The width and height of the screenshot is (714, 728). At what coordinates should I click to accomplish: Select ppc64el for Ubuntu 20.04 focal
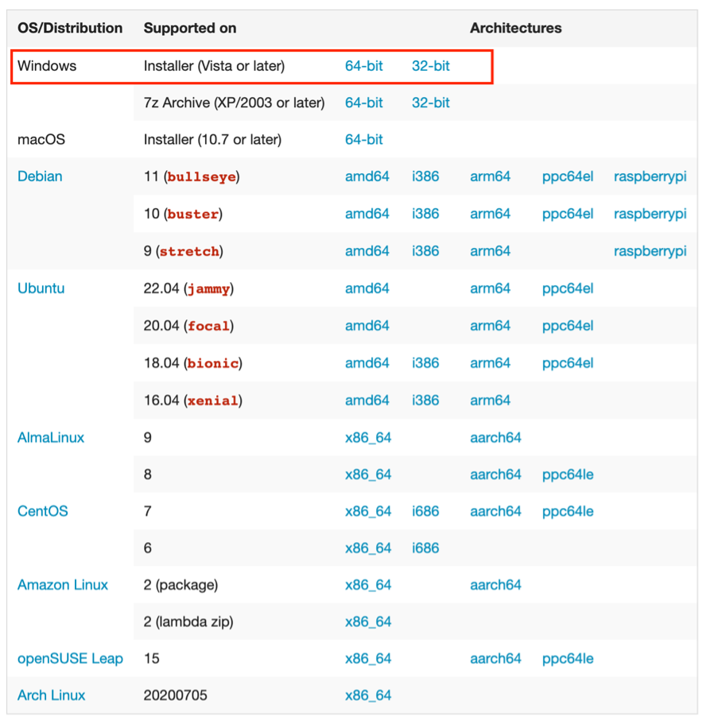[x=568, y=326]
